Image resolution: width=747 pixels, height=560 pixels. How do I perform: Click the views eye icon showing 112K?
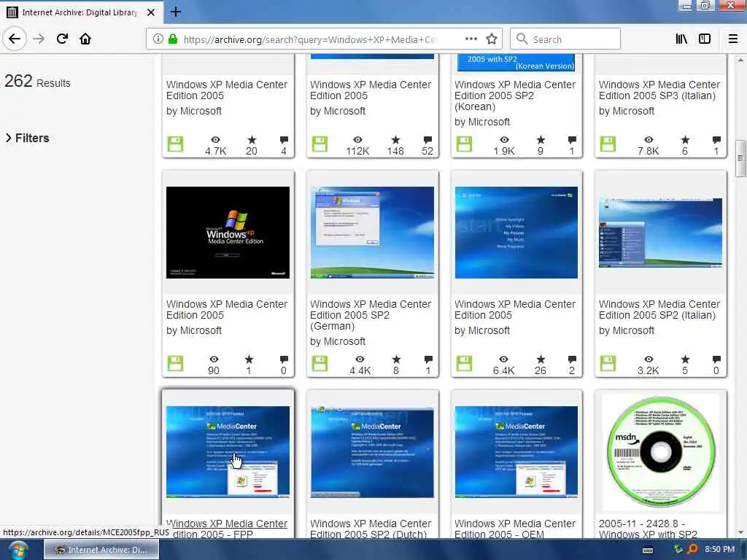(357, 140)
